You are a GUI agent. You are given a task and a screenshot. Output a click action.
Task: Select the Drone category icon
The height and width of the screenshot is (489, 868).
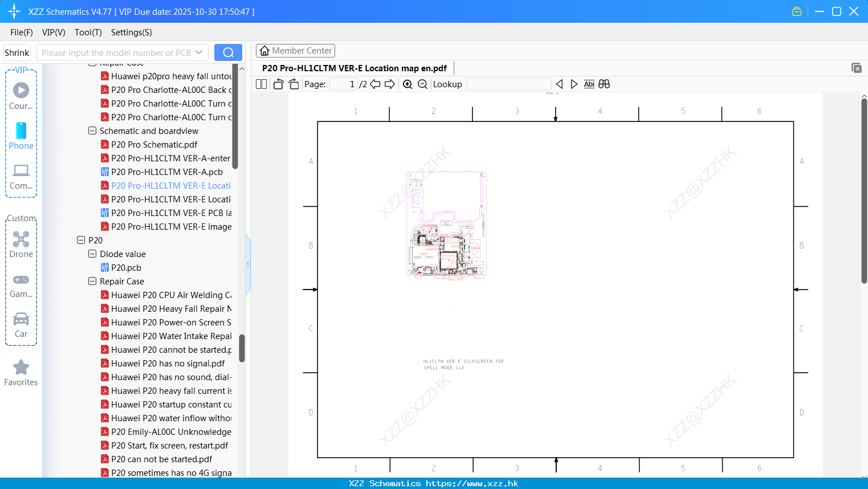click(21, 244)
